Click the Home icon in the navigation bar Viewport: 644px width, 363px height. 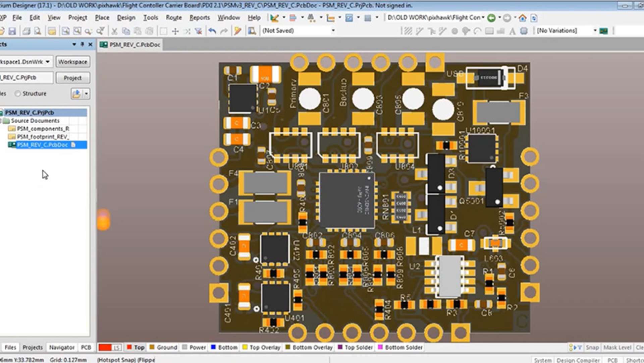click(x=522, y=18)
